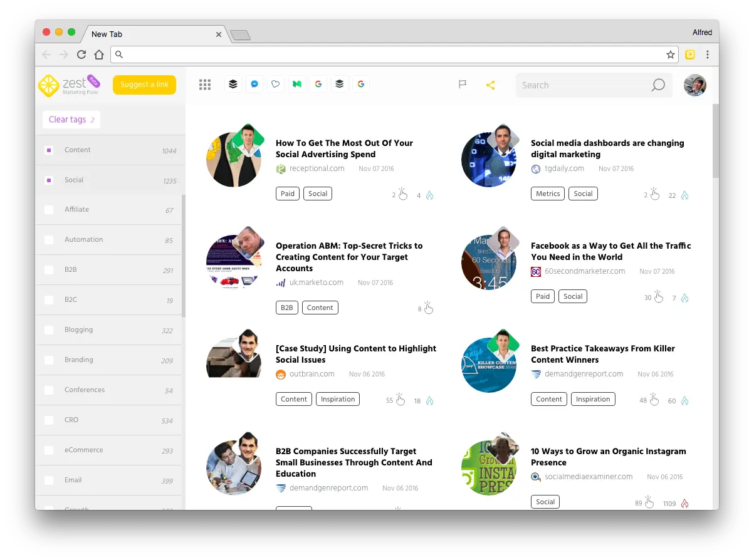Click flame icon on Best Practice Takeaways article
This screenshot has width=754, height=560.
(x=684, y=400)
